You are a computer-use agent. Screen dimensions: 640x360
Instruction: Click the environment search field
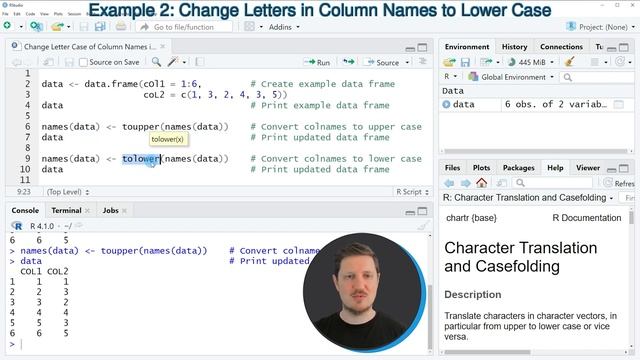click(x=597, y=77)
